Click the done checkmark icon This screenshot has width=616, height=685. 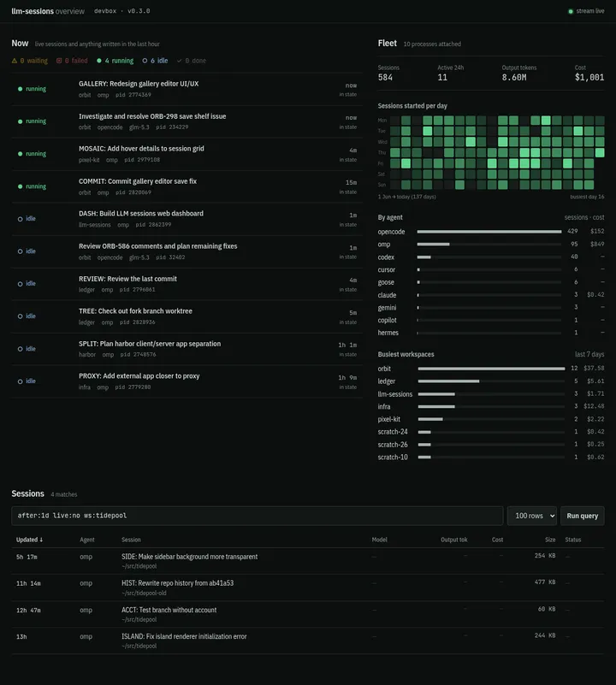pyautogui.click(x=180, y=61)
